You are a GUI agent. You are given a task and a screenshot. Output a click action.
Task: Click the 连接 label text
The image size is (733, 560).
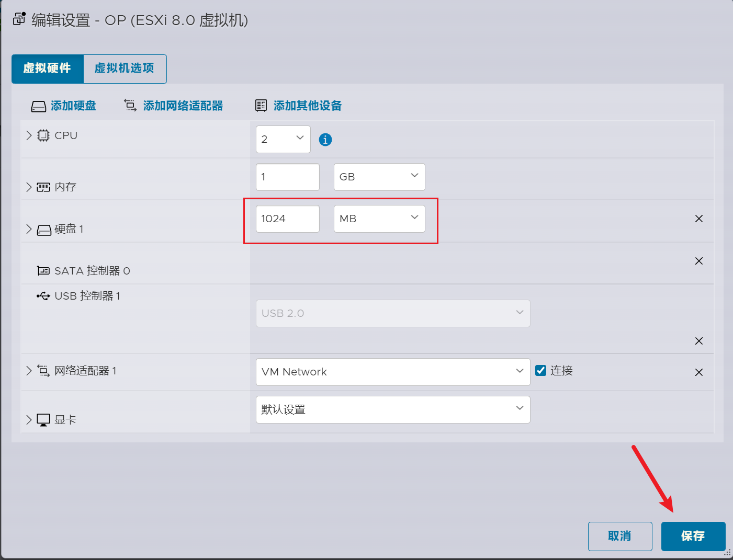(561, 371)
